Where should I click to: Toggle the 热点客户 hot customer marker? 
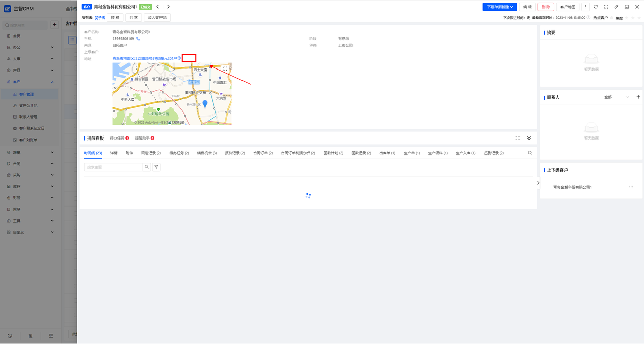tap(611, 18)
